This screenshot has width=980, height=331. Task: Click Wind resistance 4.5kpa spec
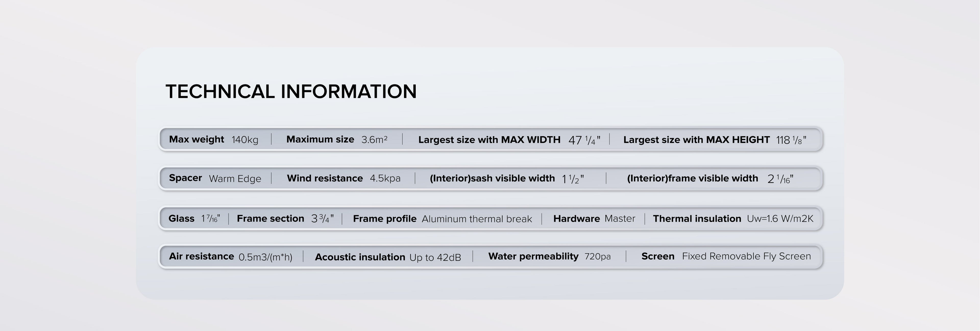click(x=344, y=178)
